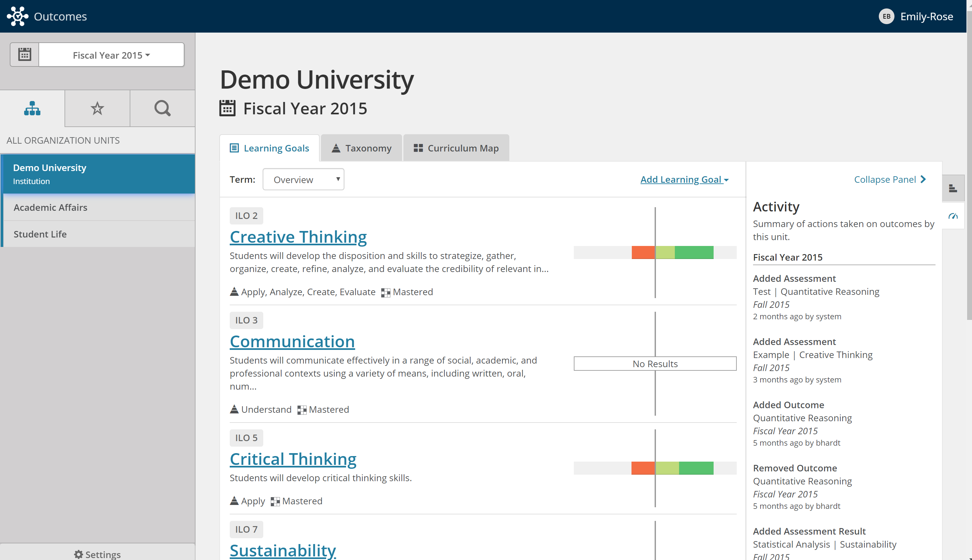Switch to the favorites star tab
Viewport: 972px width, 560px height.
click(97, 108)
